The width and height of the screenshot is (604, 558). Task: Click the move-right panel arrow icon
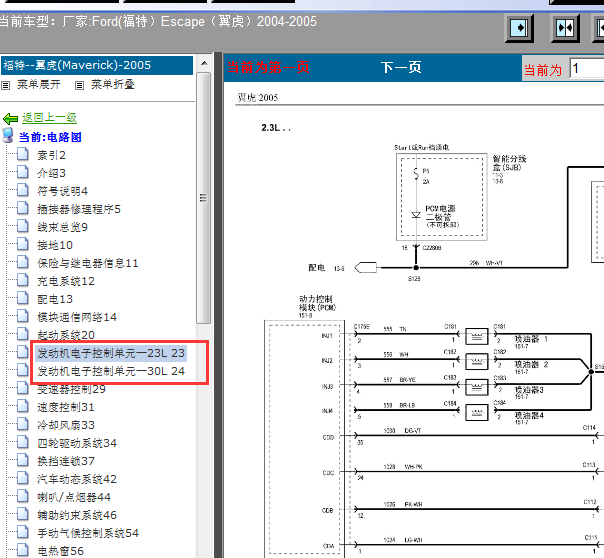point(519,28)
